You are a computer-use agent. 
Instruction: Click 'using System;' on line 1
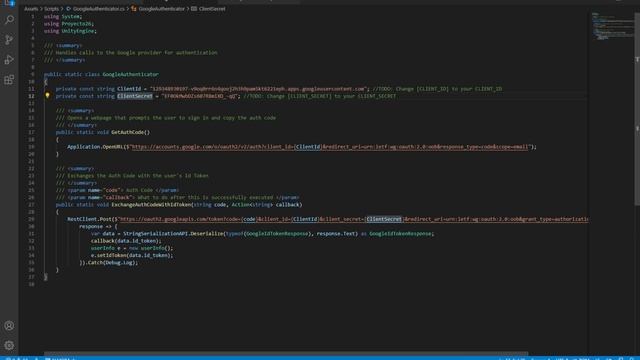tap(63, 17)
